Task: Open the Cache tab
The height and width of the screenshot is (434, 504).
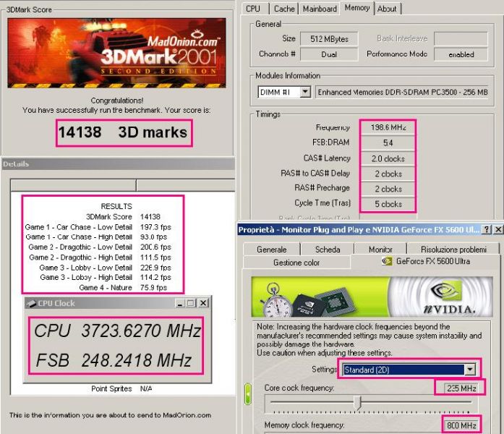Action: 284,9
